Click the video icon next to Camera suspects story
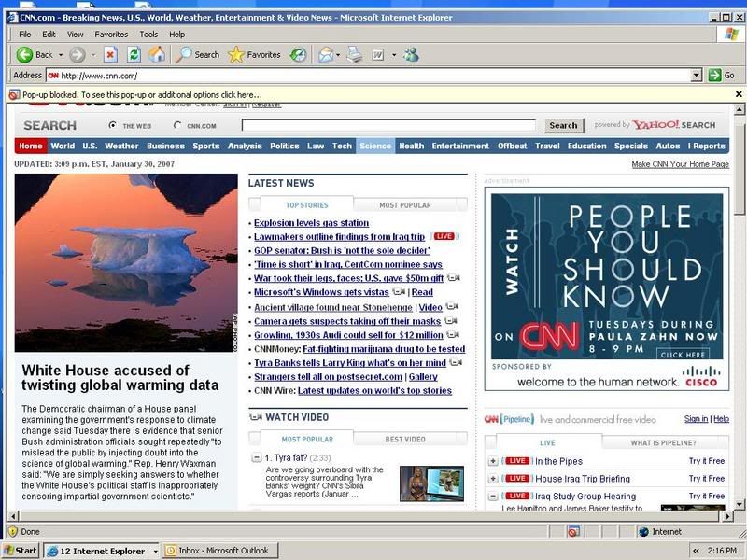This screenshot has width=747, height=560. point(450,321)
